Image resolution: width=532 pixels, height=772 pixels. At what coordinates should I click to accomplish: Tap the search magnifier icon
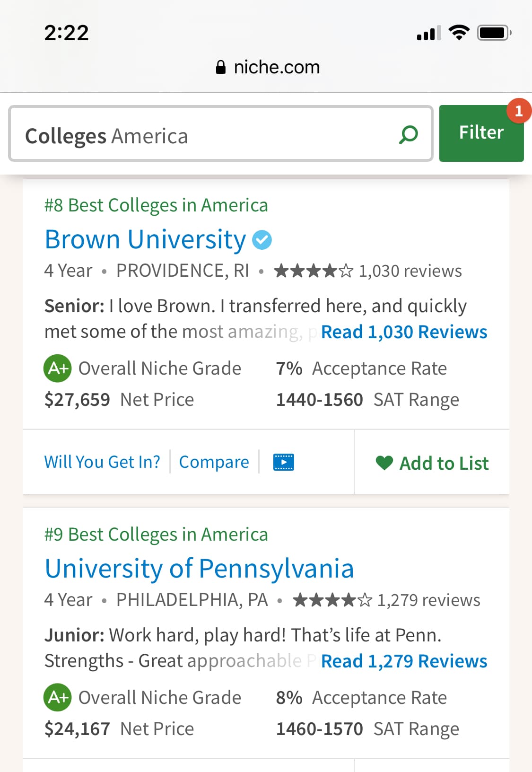[x=409, y=134]
